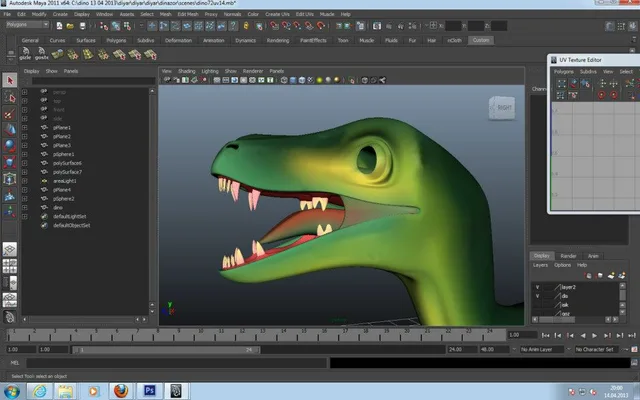640x400 pixels.
Task: Switch to the Polygons shelf tab
Action: 116,40
